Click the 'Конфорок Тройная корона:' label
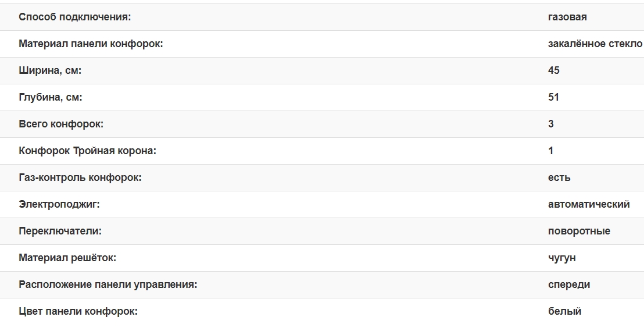The height and width of the screenshot is (331, 644). [x=88, y=151]
